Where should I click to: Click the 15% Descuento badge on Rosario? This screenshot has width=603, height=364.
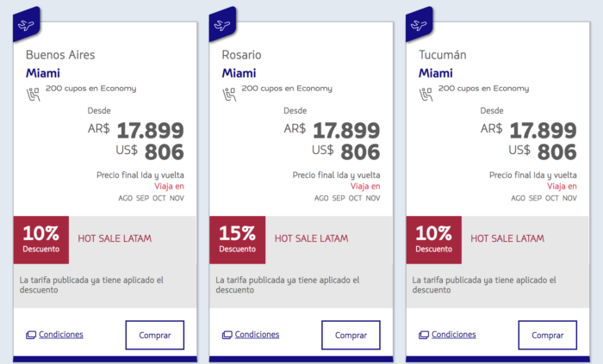[x=237, y=239]
